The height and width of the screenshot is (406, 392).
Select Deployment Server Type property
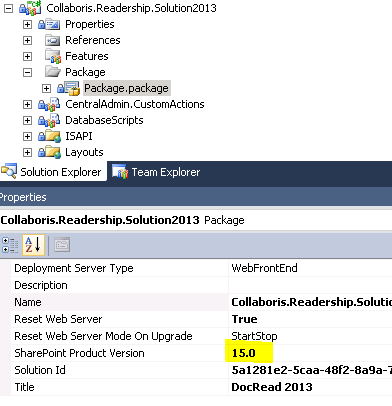pyautogui.click(x=74, y=268)
